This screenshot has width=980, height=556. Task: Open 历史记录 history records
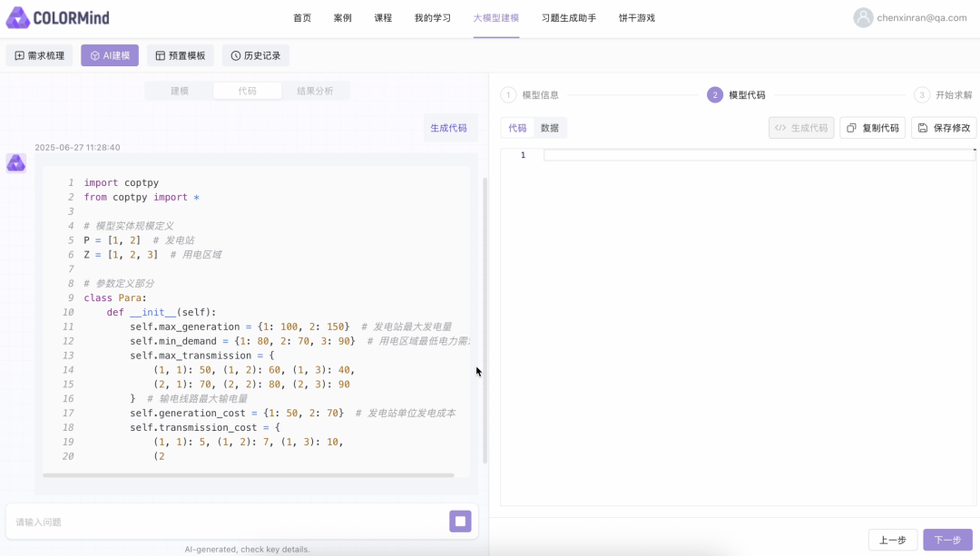[255, 55]
